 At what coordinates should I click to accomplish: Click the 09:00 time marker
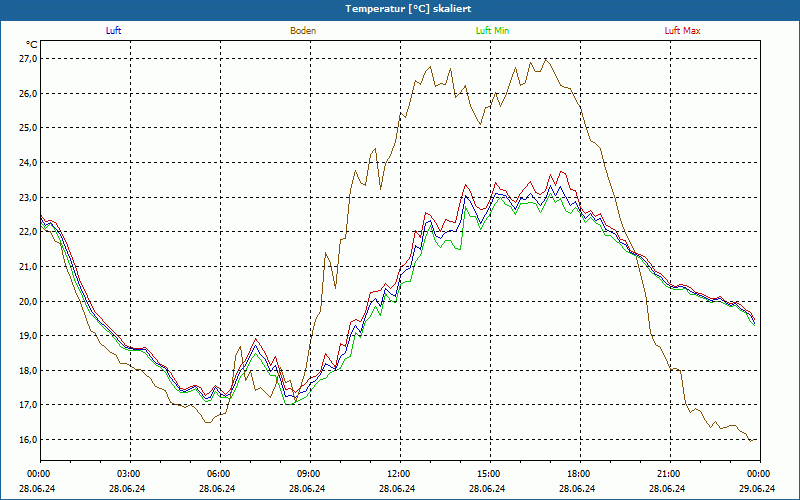pos(309,474)
